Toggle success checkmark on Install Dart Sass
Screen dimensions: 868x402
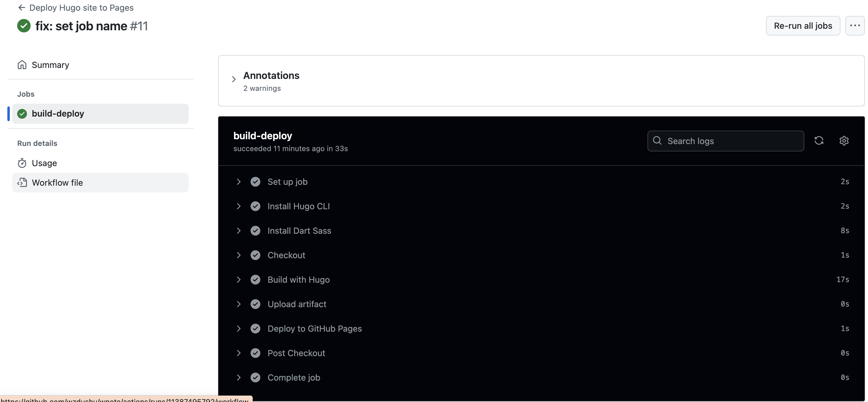coord(255,230)
